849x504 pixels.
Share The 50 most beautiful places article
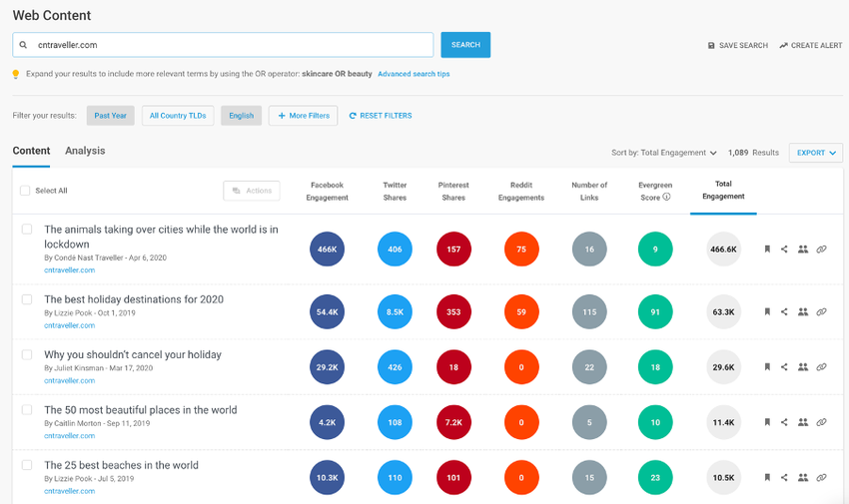pos(784,422)
